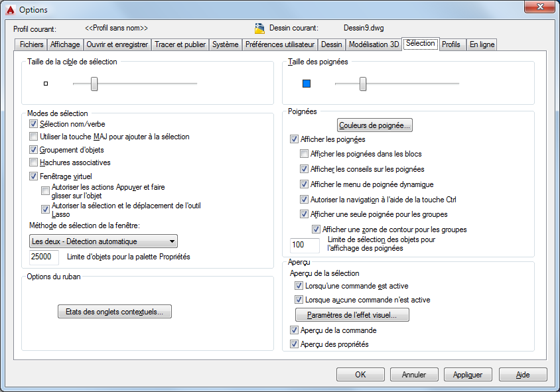Viewport: 560px width, 392px height.
Task: Click Etats des onglets contextuels button
Action: tap(115, 312)
